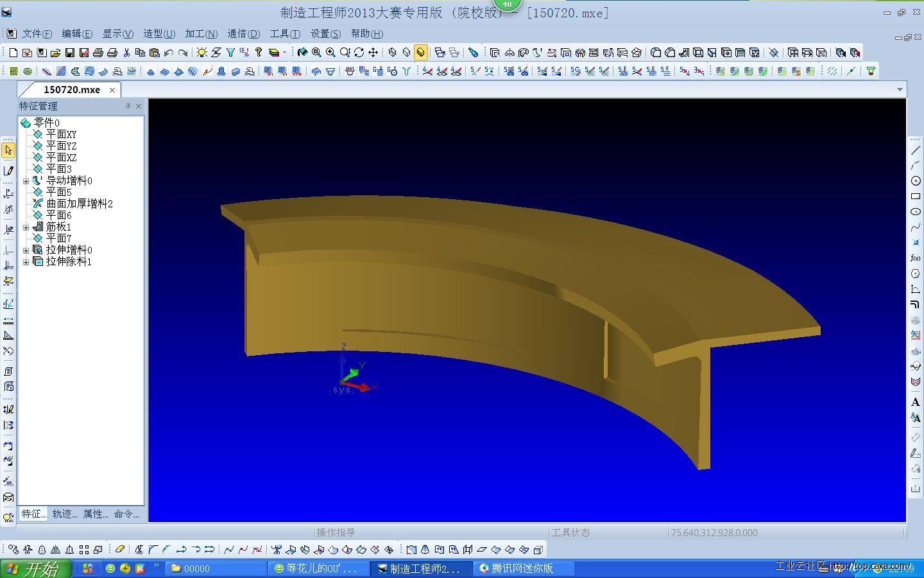
Task: Expand the 拉伸除料1 tree node
Action: [x=26, y=262]
